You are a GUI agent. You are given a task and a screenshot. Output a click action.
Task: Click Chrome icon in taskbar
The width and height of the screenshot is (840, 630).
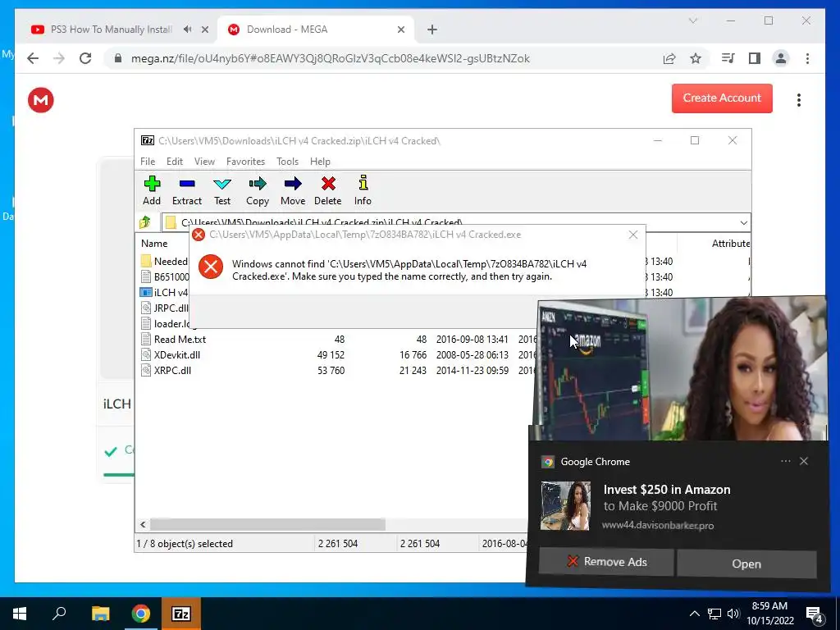[x=140, y=614]
